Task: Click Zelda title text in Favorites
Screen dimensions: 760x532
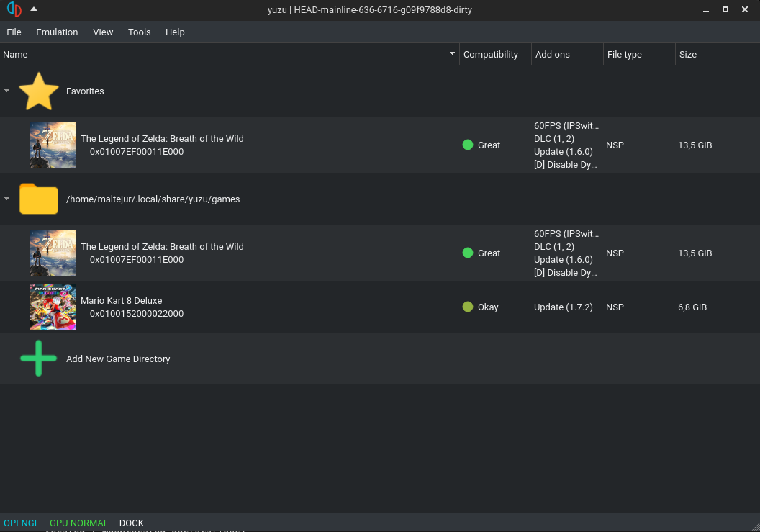Action: 162,139
